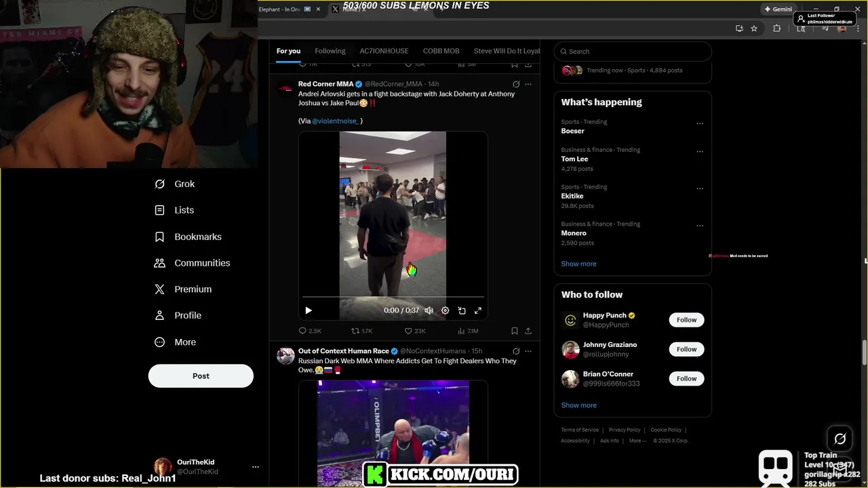This screenshot has height=488, width=868.
Task: Toggle picture-in-picture on the video
Action: click(x=462, y=310)
